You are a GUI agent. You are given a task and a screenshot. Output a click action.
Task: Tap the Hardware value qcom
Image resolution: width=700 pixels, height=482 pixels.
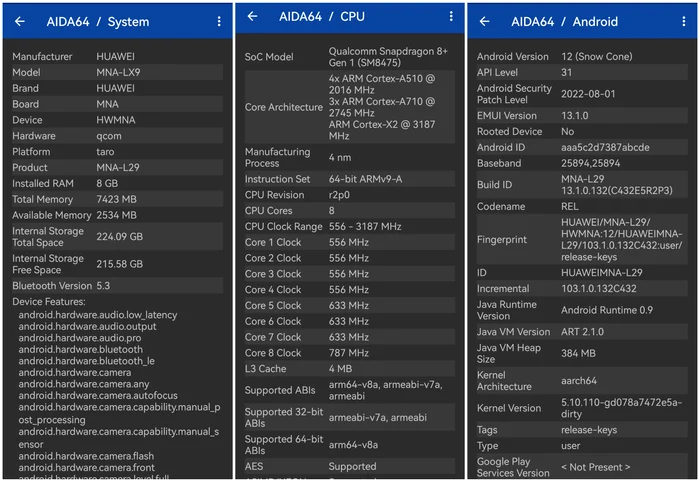tap(109, 136)
